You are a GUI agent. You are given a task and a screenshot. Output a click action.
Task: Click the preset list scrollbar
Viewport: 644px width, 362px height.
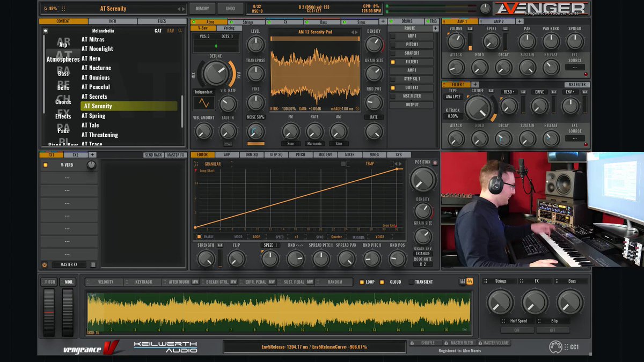(x=182, y=111)
